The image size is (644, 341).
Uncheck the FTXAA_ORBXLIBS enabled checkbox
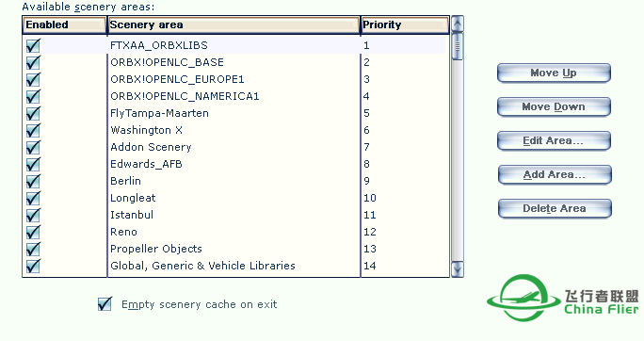tap(33, 45)
